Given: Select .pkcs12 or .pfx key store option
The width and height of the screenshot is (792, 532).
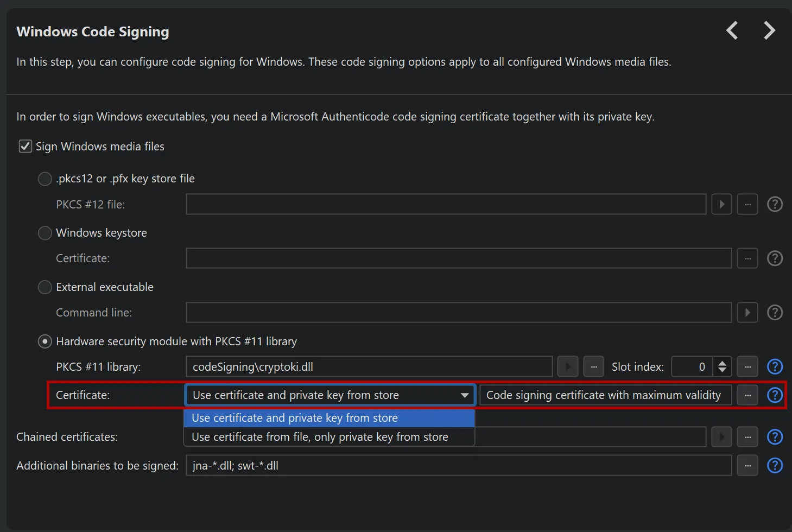Looking at the screenshot, I should 45,179.
